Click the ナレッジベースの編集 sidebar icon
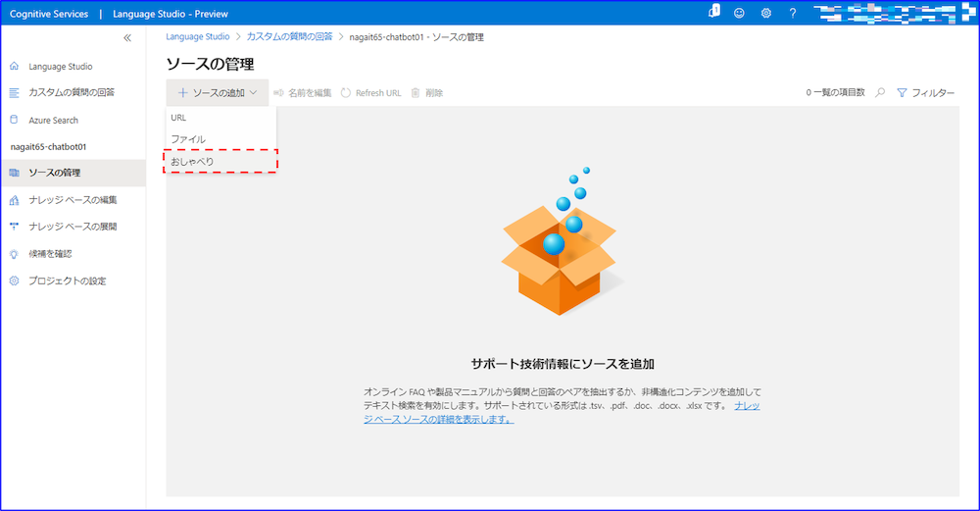980x511 pixels. [15, 200]
